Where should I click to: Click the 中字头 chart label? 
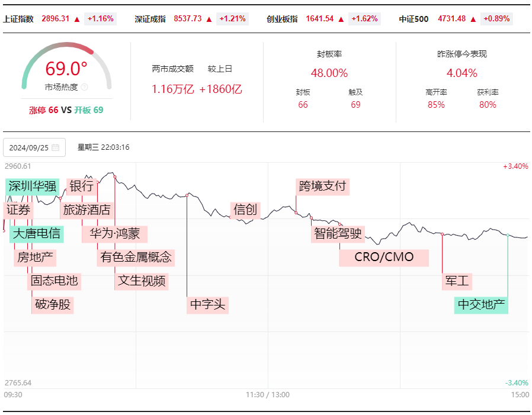click(x=207, y=304)
